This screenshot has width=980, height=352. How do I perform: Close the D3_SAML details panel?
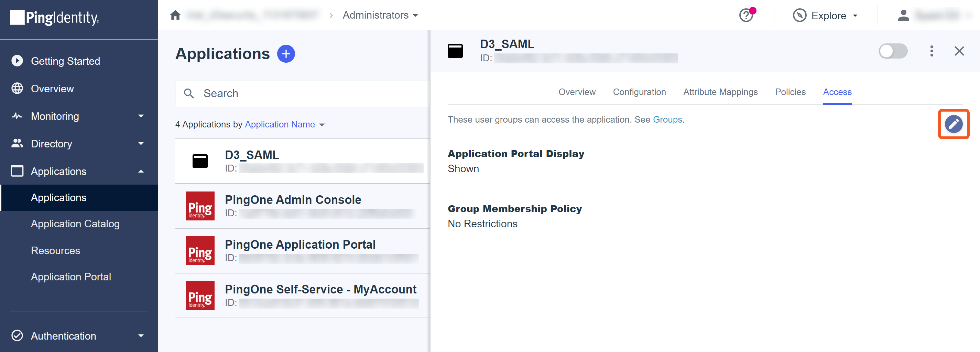click(959, 51)
